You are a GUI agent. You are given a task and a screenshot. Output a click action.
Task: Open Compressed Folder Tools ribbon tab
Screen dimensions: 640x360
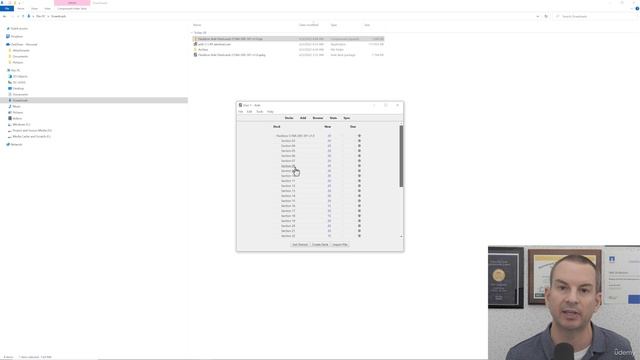tap(72, 9)
